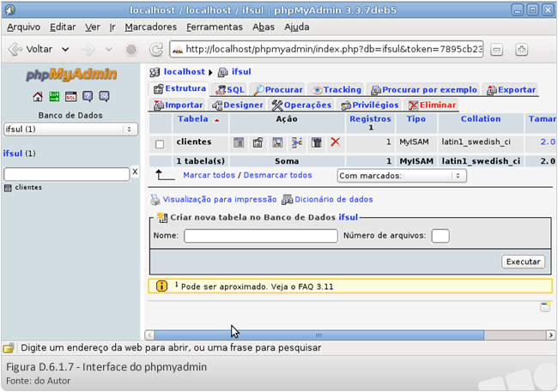Click zoom in button in toolbar
The height and width of the screenshot is (392, 558).
521,50
